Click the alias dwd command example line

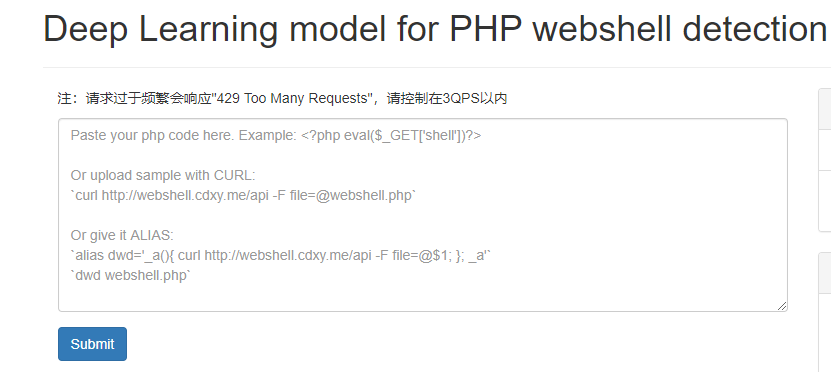tap(281, 256)
